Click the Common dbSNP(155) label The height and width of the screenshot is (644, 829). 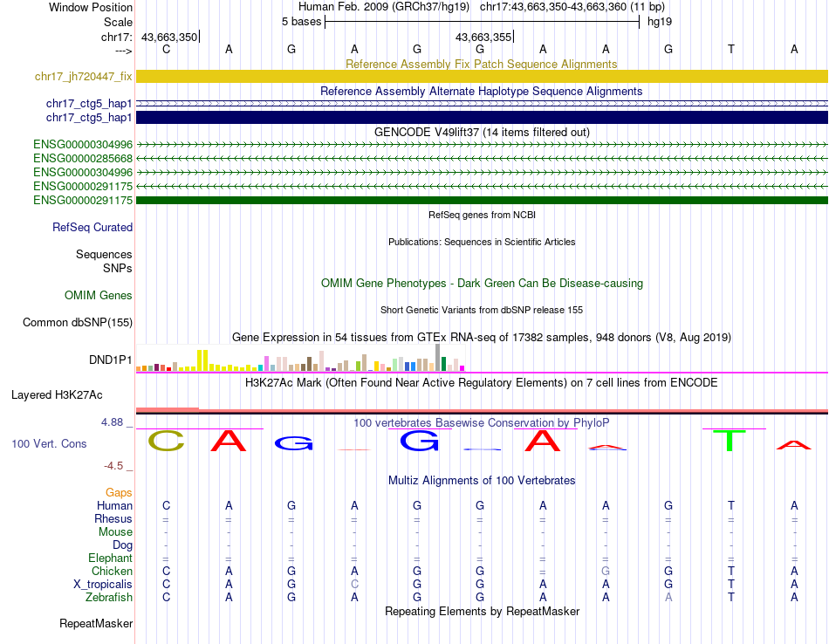click(x=78, y=323)
